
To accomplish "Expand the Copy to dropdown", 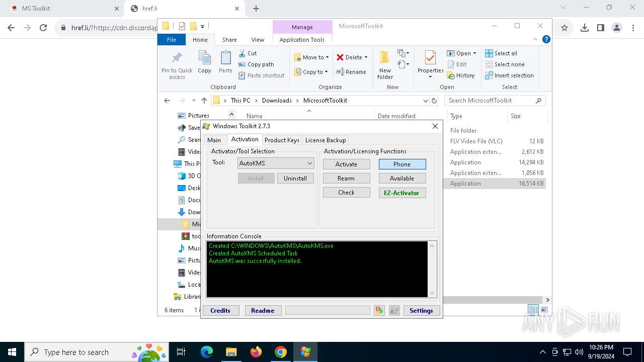I will [x=326, y=72].
